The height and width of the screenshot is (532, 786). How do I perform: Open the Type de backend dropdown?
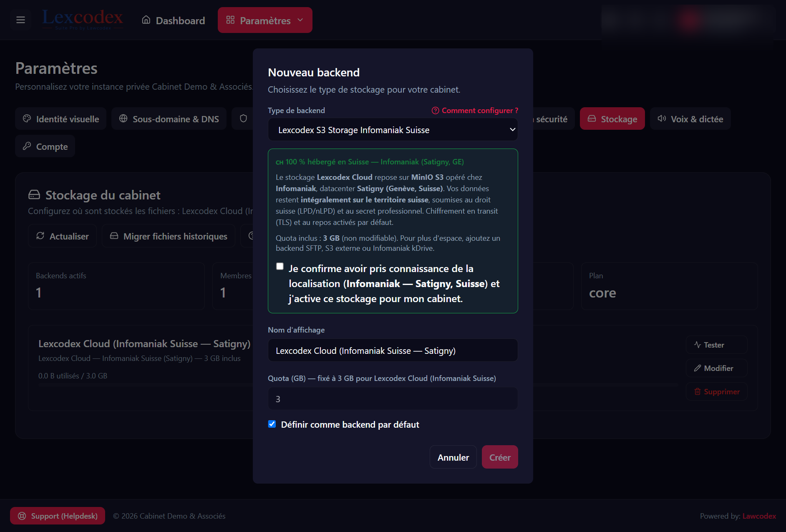click(x=393, y=130)
